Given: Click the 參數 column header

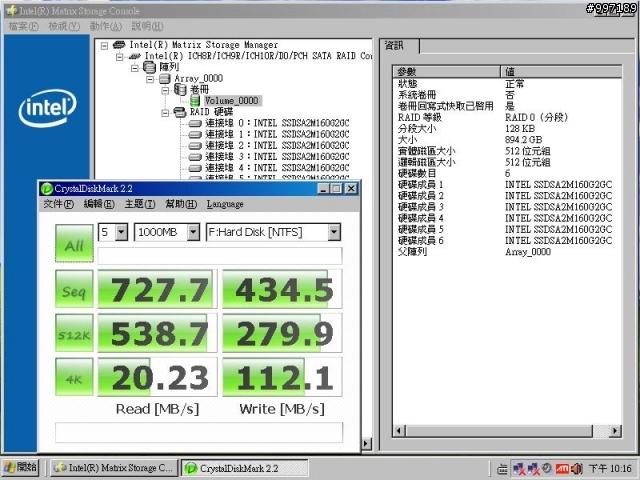Looking at the screenshot, I should point(447,72).
